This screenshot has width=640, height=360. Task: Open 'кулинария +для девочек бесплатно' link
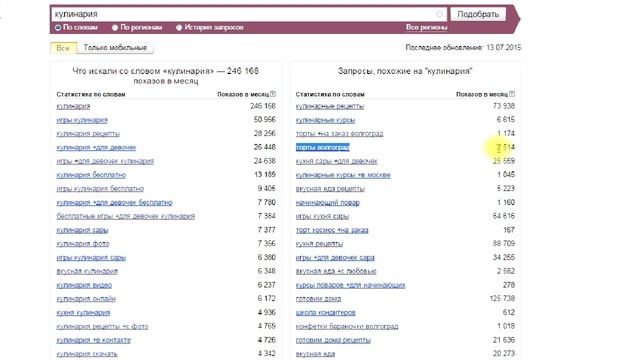point(114,202)
